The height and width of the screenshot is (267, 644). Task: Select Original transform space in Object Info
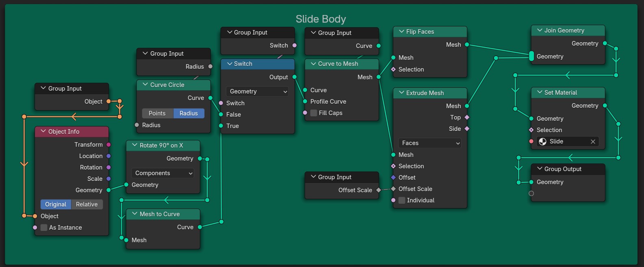pyautogui.click(x=56, y=204)
